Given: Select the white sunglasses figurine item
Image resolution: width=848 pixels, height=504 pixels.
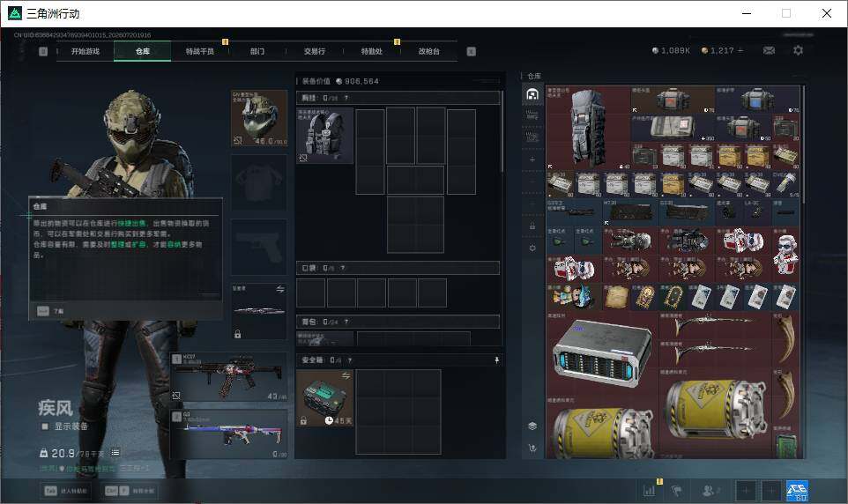Looking at the screenshot, I should click(x=785, y=255).
